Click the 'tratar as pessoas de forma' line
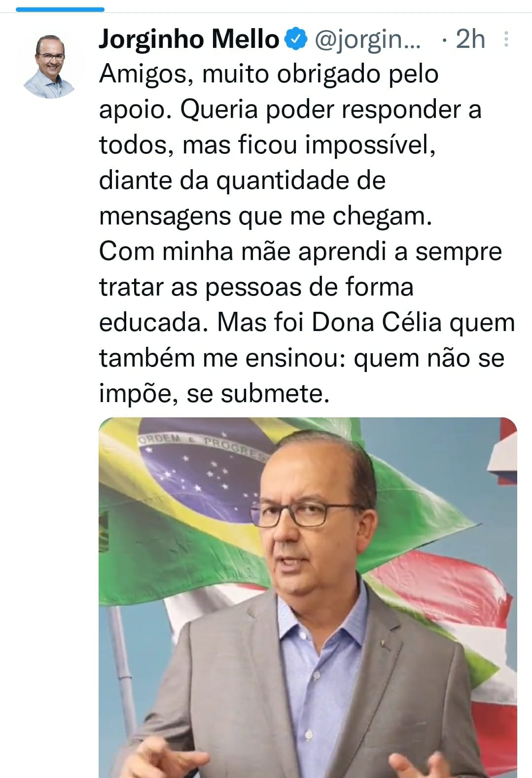The height and width of the screenshot is (778, 532). [256, 288]
